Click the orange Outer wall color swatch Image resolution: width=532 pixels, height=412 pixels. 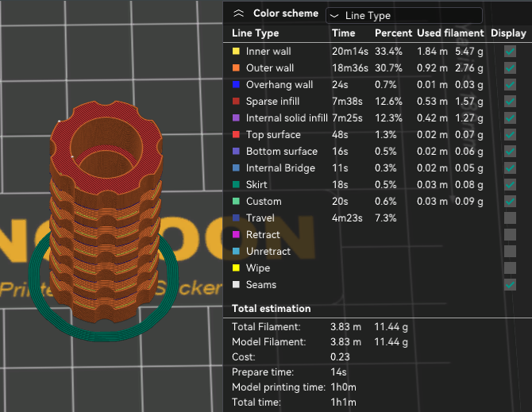[x=236, y=67]
